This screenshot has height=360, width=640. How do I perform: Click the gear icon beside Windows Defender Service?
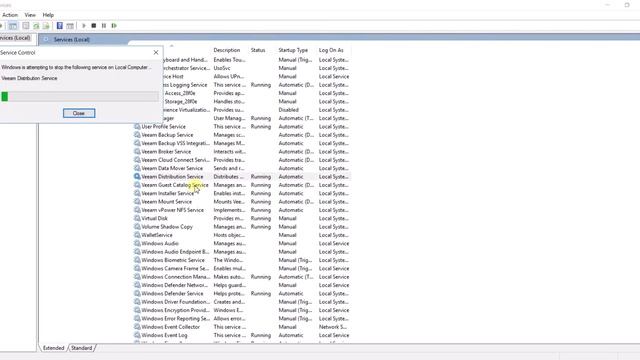[137, 293]
